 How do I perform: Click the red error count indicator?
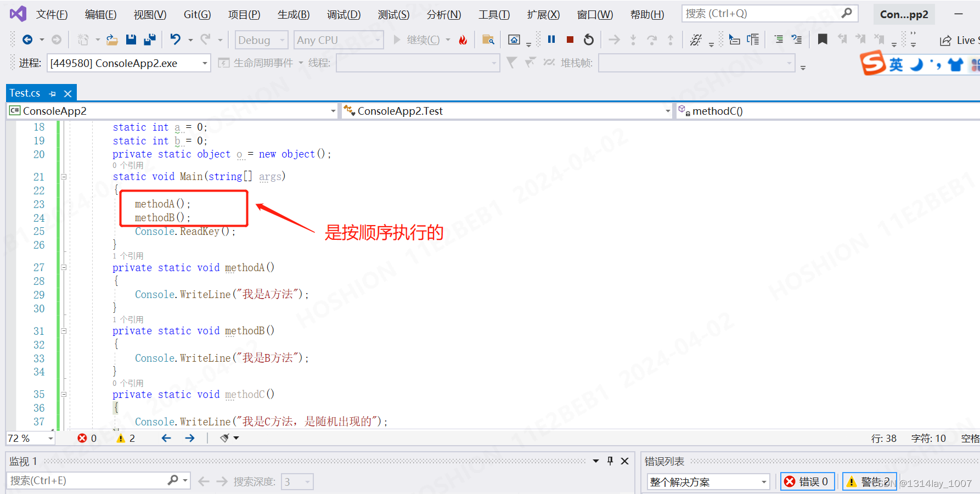pos(87,438)
